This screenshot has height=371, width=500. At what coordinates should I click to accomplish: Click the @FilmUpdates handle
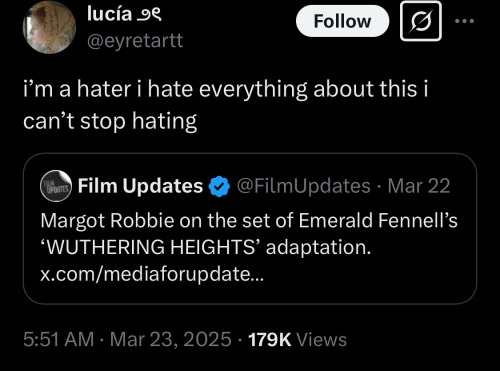click(x=304, y=186)
